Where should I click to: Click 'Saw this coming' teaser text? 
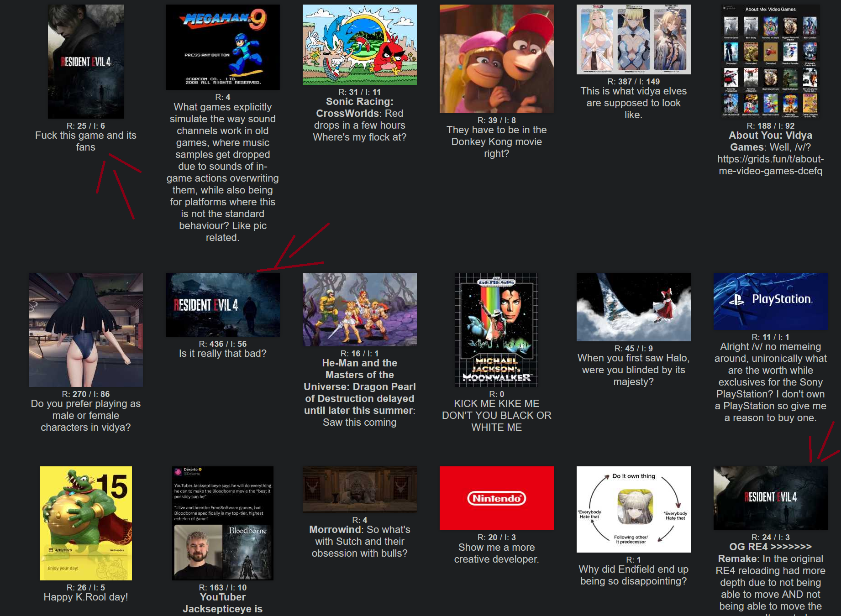pos(360,423)
